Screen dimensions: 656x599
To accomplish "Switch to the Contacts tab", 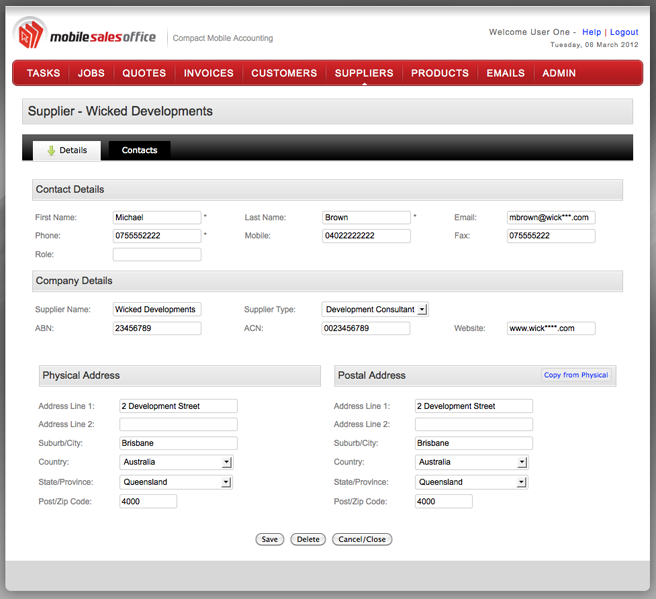I will click(139, 150).
